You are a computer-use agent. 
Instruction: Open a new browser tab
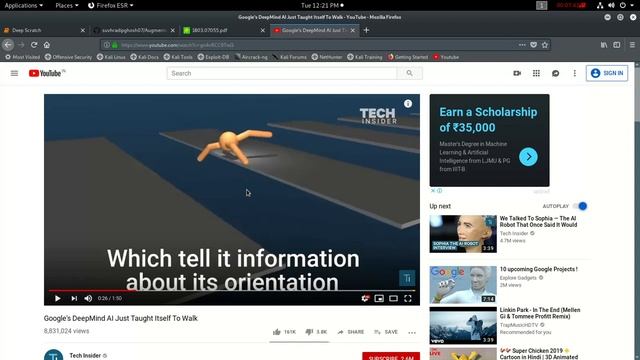pyautogui.click(x=366, y=30)
